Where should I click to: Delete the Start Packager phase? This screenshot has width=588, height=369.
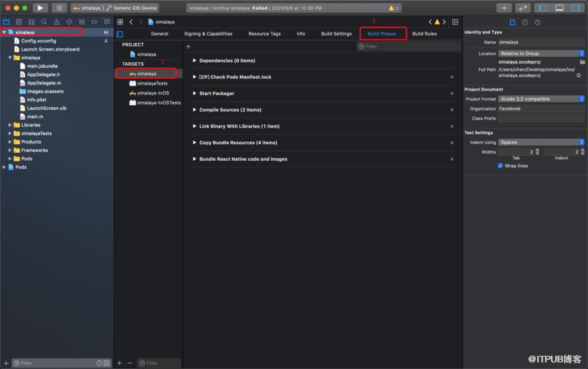(x=451, y=93)
